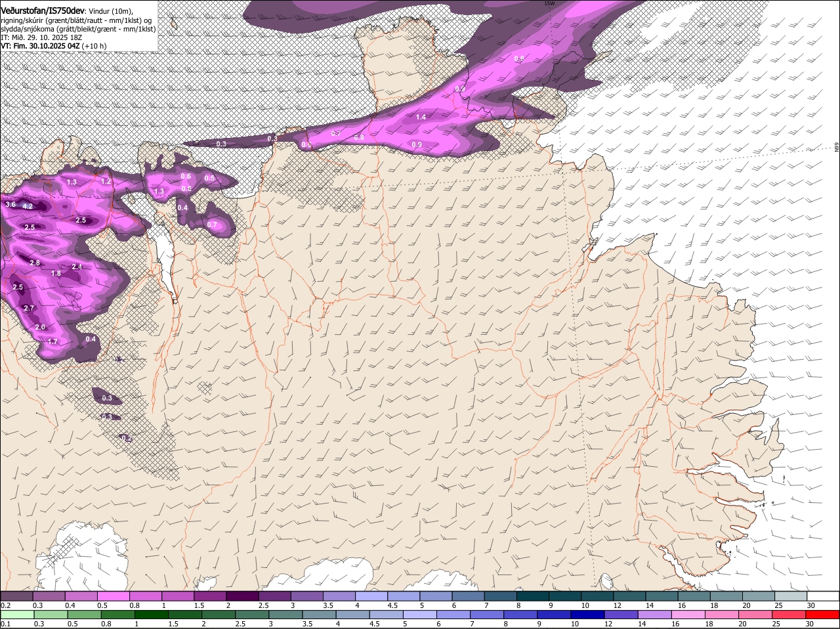The width and height of the screenshot is (840, 629).
Task: Select upper snow scale swatch starting at 6
Action: pos(469,596)
